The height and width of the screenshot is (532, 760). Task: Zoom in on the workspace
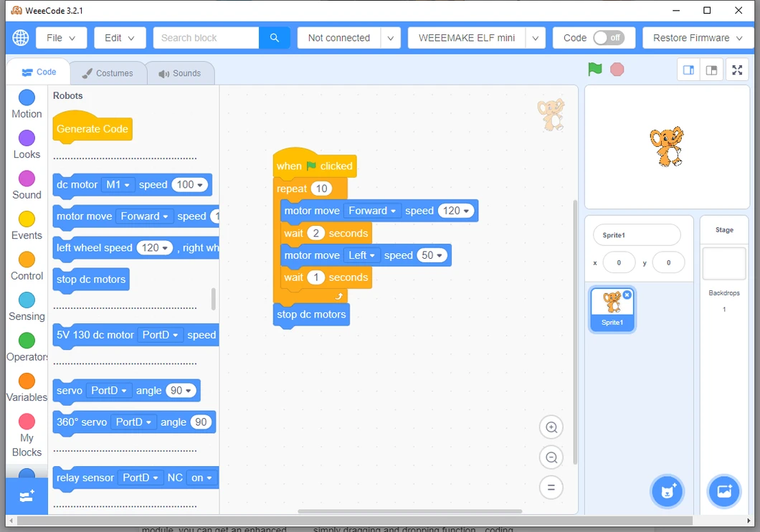551,428
